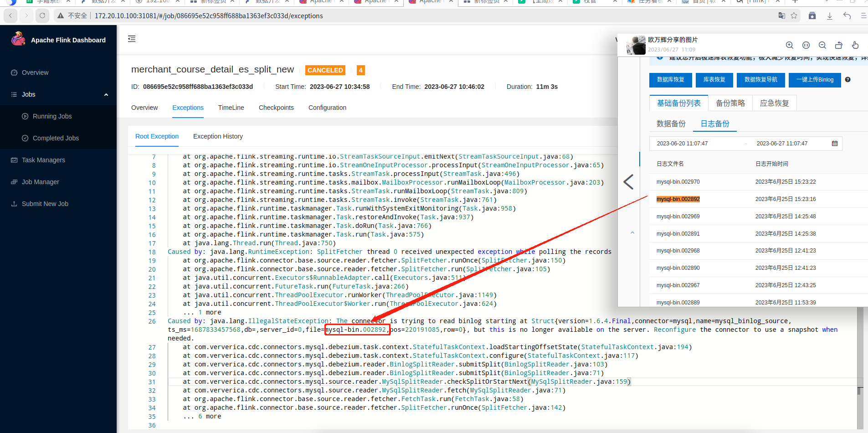This screenshot has height=433, width=868.
Task: Close the active Apache browser tab
Action: (x=451, y=1)
